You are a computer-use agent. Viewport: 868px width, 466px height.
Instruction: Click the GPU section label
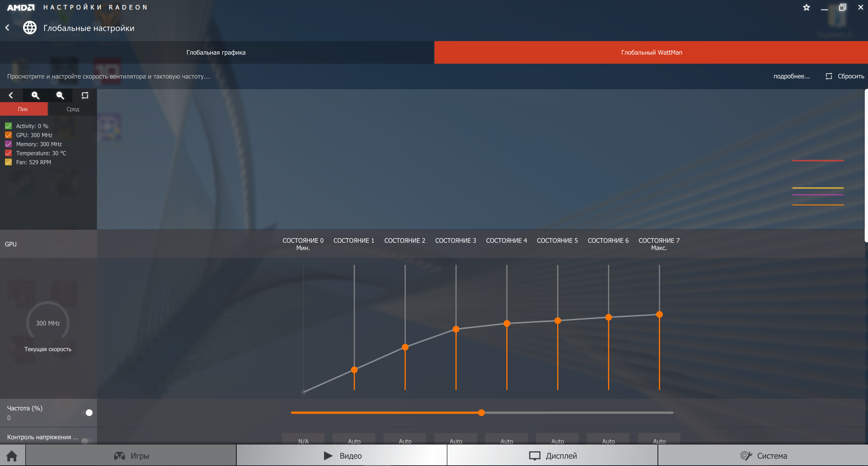coord(11,244)
